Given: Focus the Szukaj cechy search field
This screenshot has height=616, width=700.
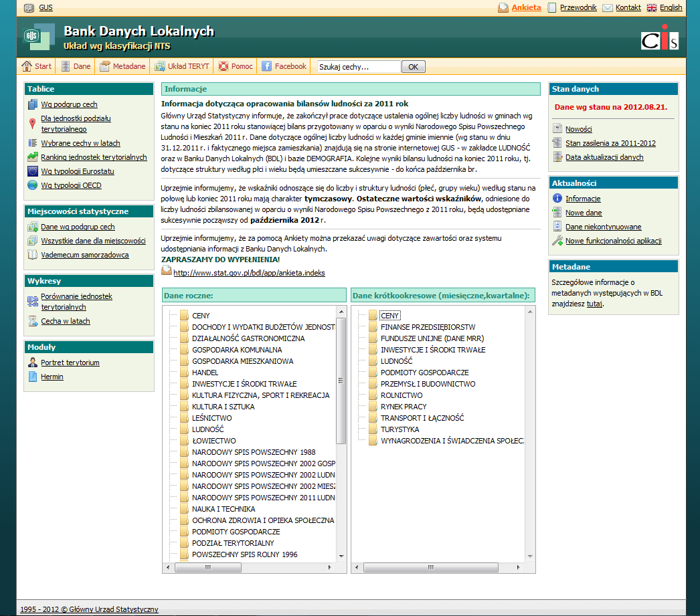Looking at the screenshot, I should click(x=359, y=66).
